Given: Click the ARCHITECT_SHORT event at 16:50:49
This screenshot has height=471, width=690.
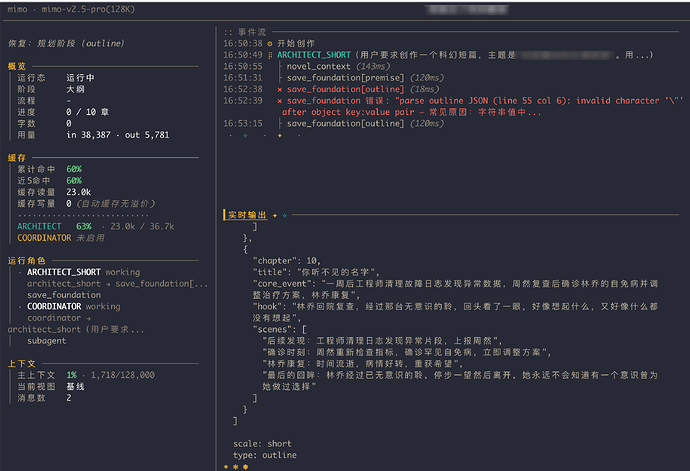Looking at the screenshot, I should point(438,55).
